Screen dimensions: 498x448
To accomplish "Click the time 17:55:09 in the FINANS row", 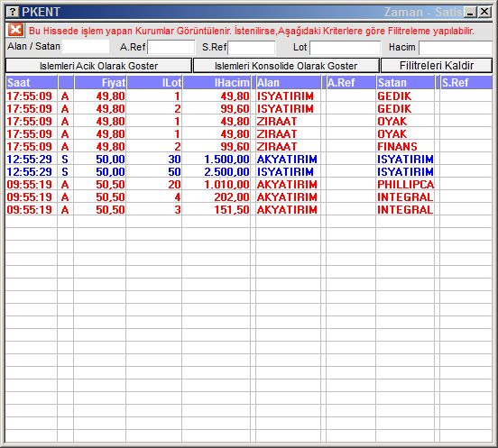I will click(29, 147).
